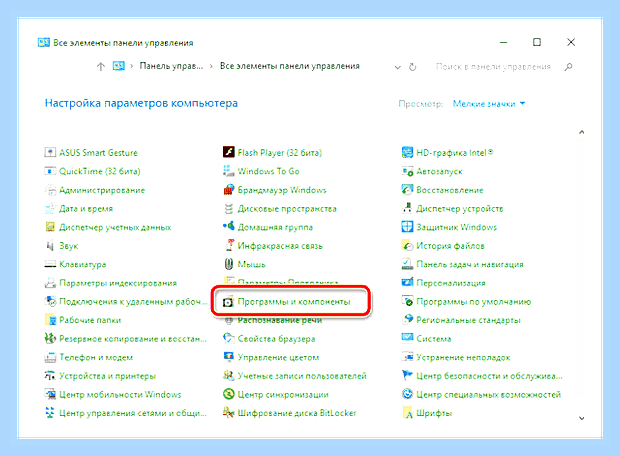
Task: Click the Восстановление icon
Action: 407,190
